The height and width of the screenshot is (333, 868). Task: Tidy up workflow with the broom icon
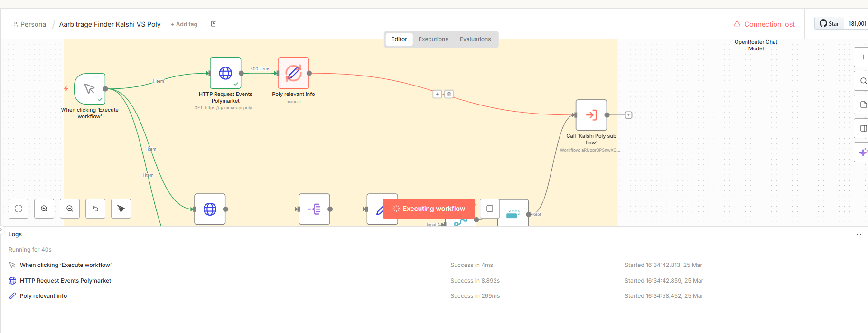121,209
